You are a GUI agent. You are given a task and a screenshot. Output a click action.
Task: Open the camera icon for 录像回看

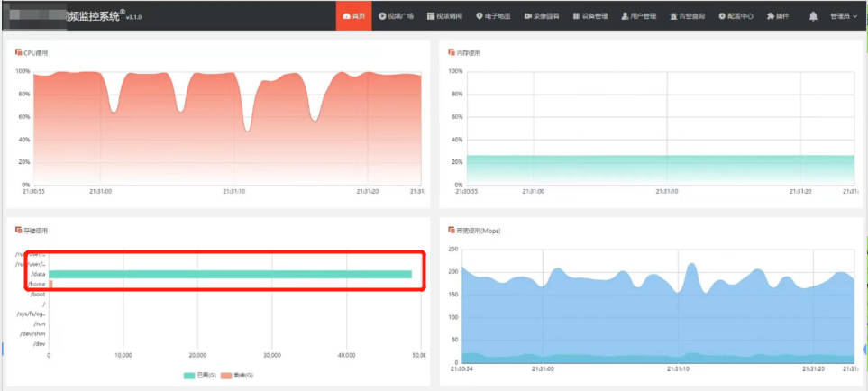527,16
